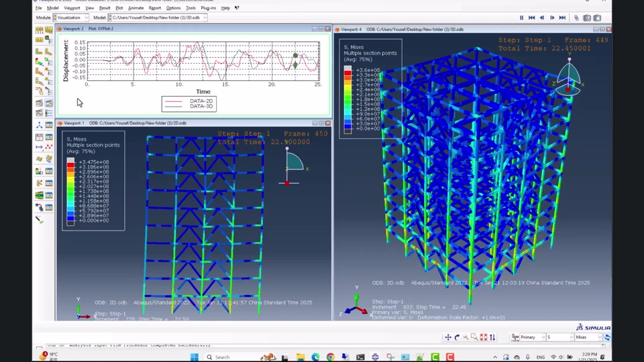
Task: Click the red zigzag XY curve icon
Action: (x=49, y=147)
